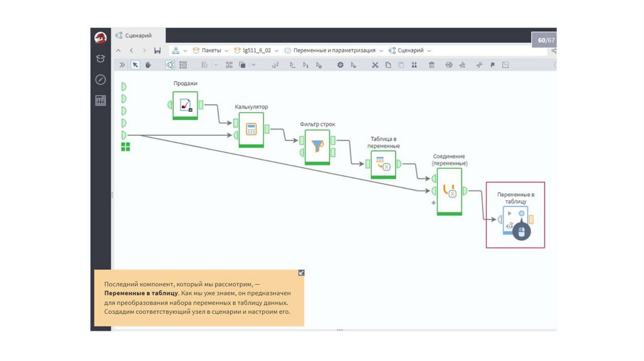Collapse the hint panel with corner arrow

[x=301, y=272]
